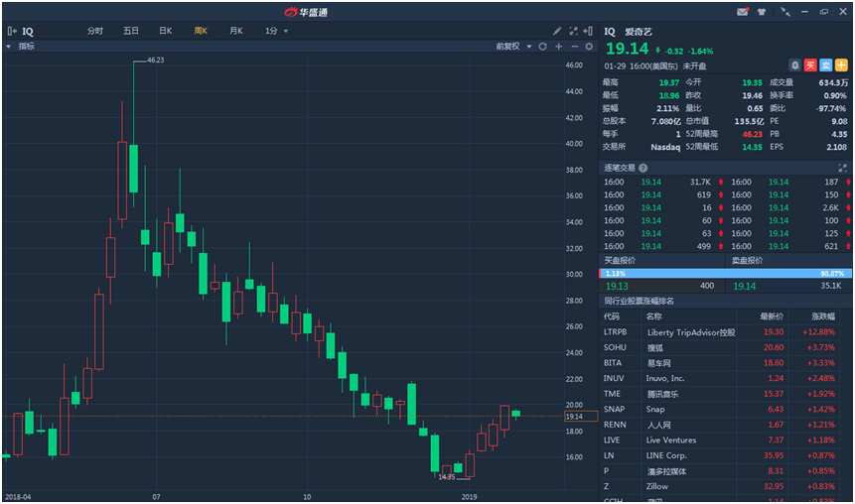Viewport: 855px width, 504px height.
Task: Switch to the 日K tab
Action: coord(165,31)
